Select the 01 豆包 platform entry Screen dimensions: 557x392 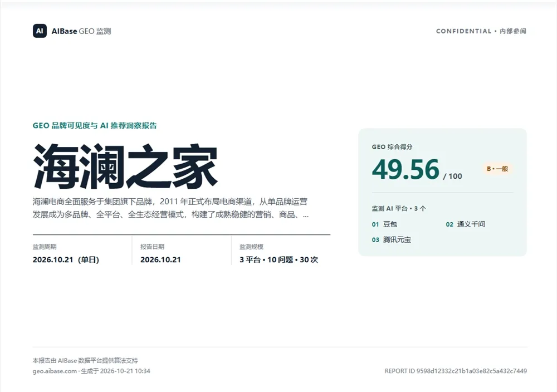point(384,224)
